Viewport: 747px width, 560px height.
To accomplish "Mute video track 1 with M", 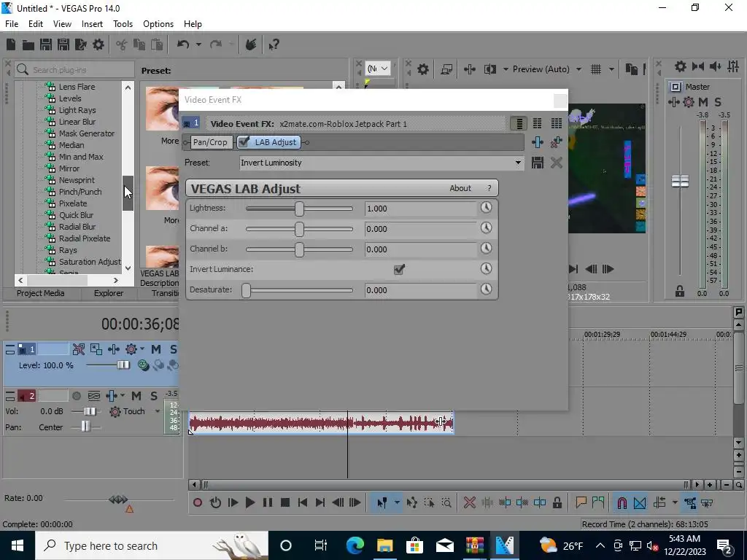I will pos(156,349).
